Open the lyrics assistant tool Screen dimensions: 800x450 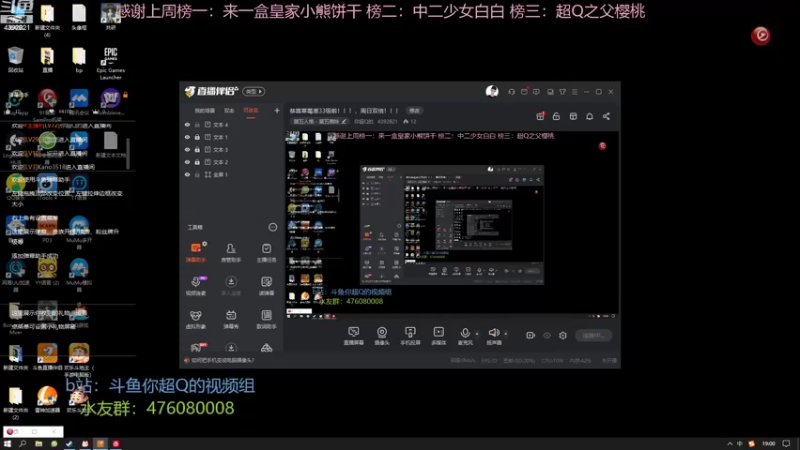click(266, 319)
